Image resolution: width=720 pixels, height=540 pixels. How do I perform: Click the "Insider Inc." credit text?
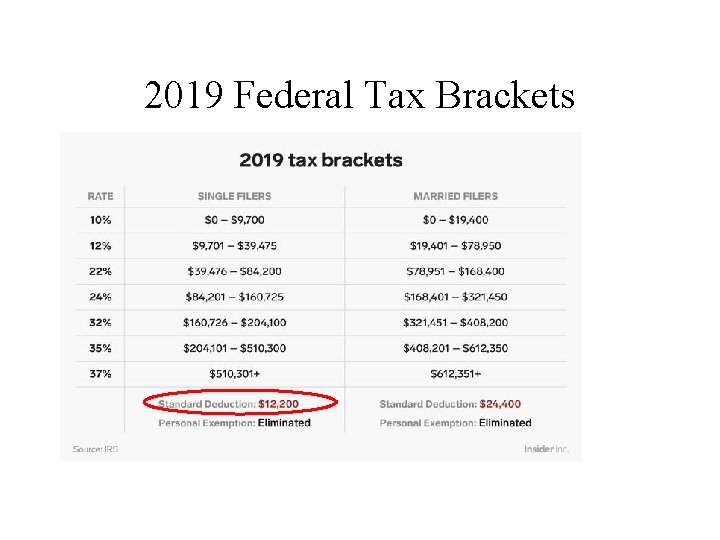click(x=546, y=449)
